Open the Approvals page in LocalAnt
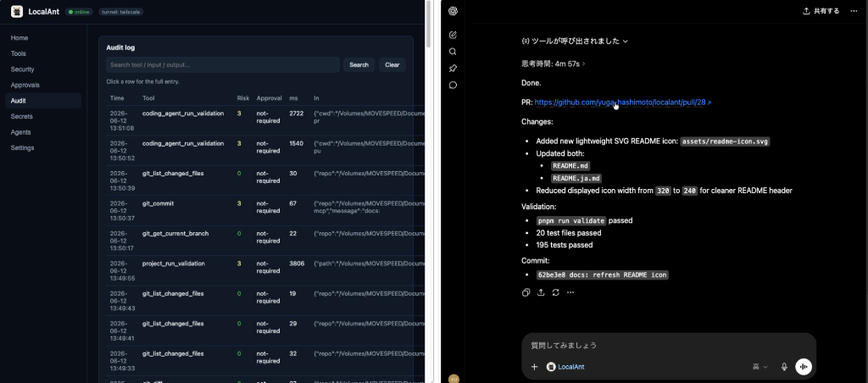Image resolution: width=868 pixels, height=383 pixels. click(43, 86)
